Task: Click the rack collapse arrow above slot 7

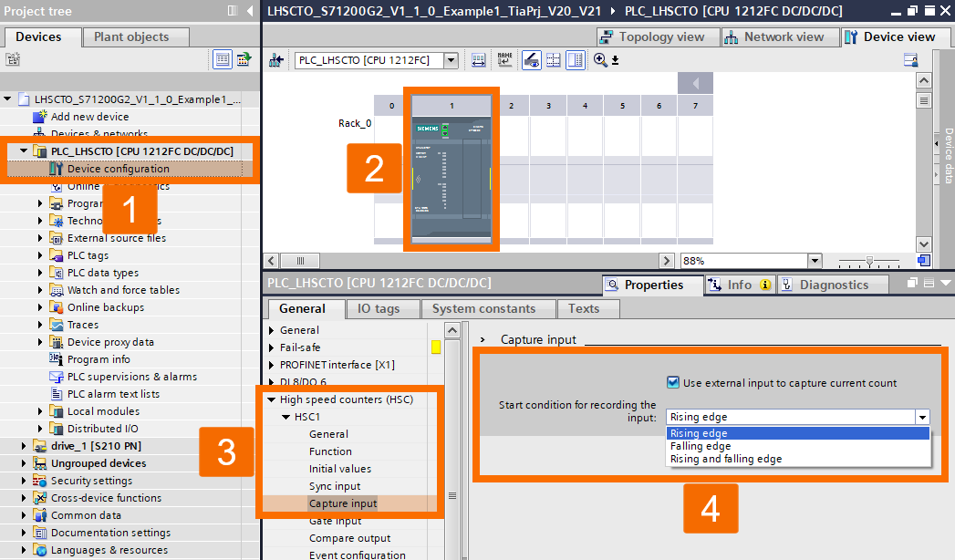Action: click(695, 83)
